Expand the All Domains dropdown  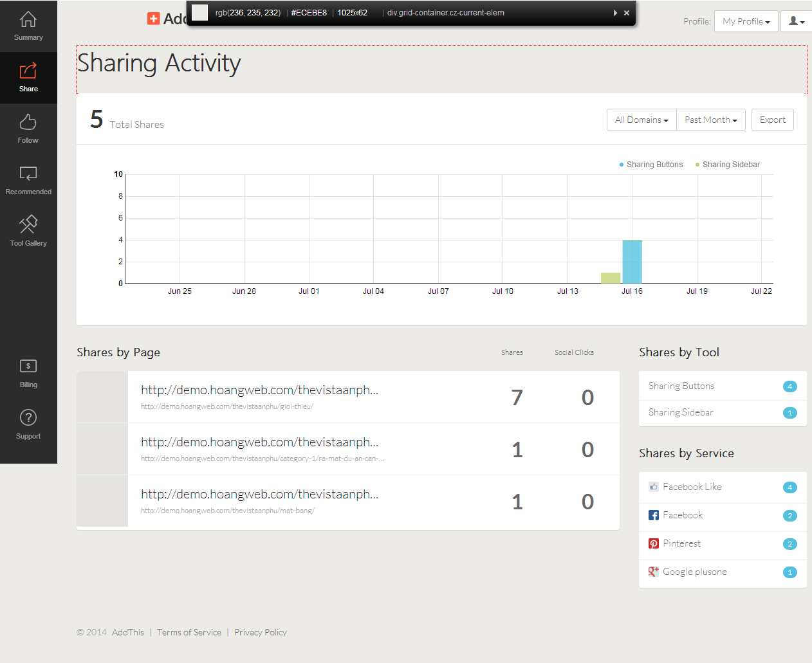[641, 120]
